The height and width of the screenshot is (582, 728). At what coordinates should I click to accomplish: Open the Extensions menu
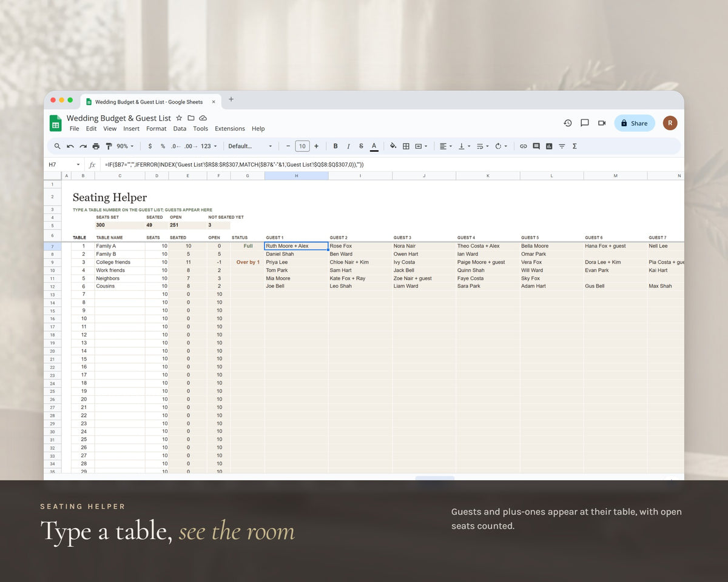coord(230,129)
